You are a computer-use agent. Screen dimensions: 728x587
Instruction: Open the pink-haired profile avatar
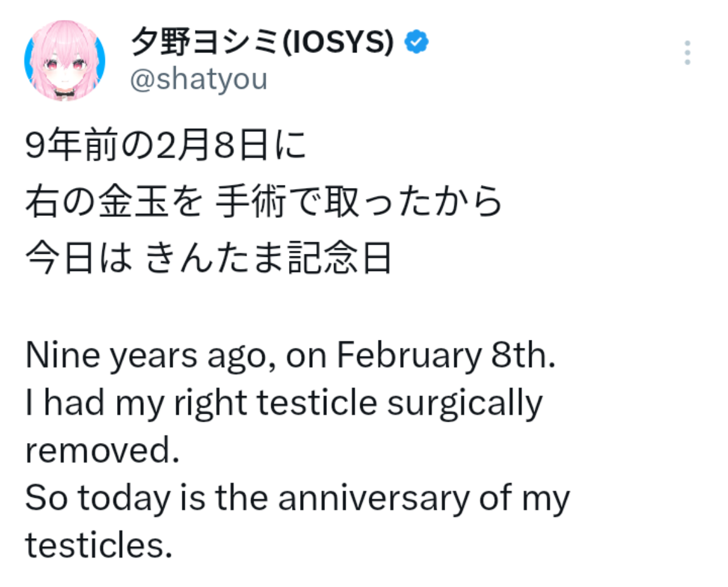tap(64, 61)
